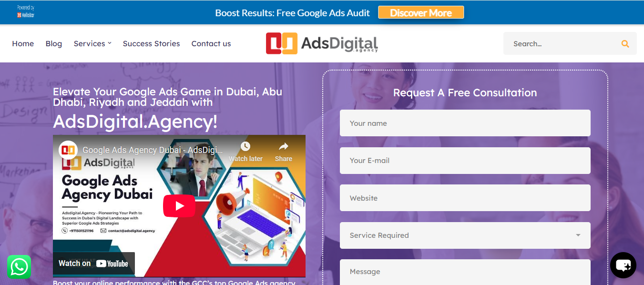Click the Share arrow on video
The image size is (644, 285).
click(x=284, y=146)
